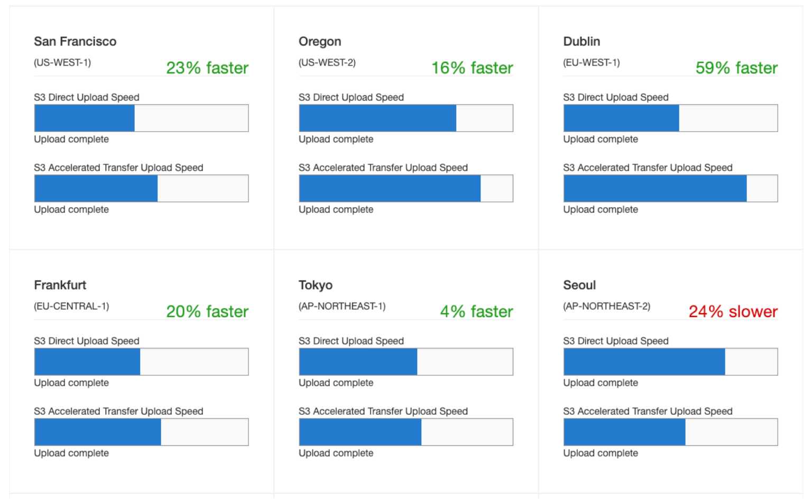Click the "59% faster" result for Dublin

736,68
